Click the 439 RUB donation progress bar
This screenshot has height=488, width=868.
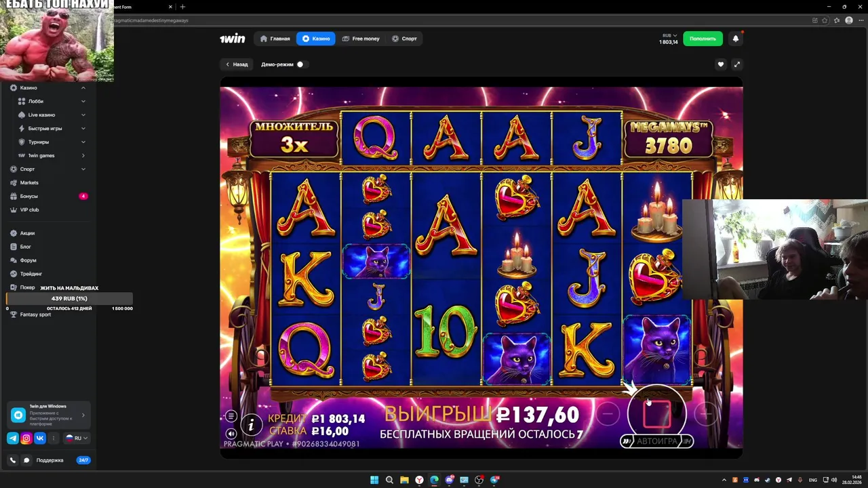coord(69,299)
